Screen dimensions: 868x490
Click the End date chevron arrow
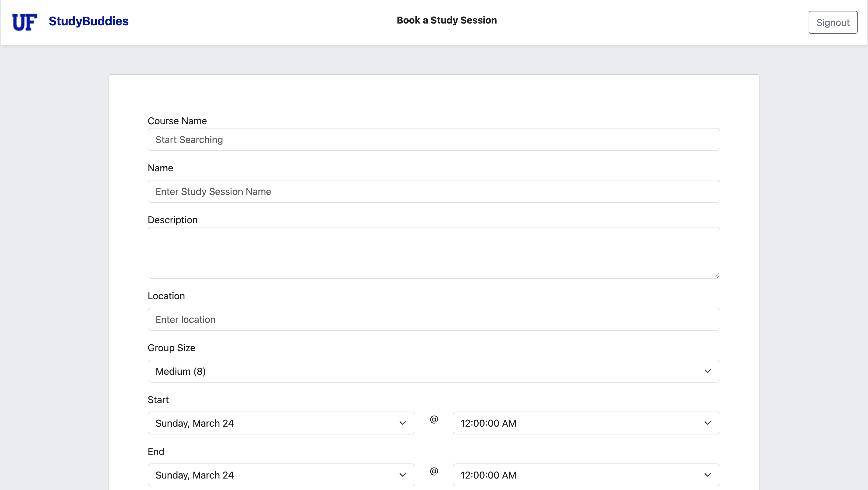(x=402, y=475)
